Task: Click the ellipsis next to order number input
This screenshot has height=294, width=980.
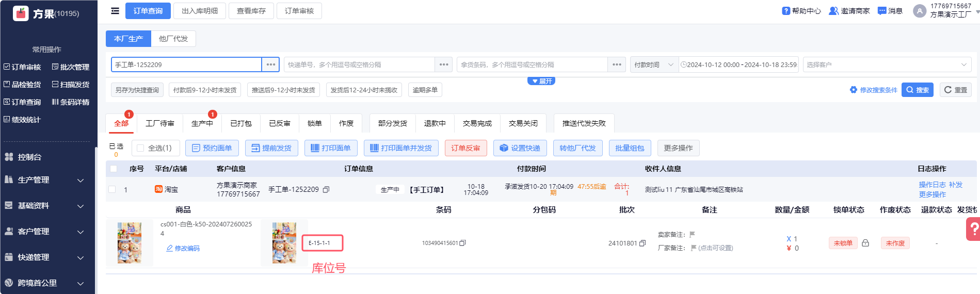Action: point(271,64)
